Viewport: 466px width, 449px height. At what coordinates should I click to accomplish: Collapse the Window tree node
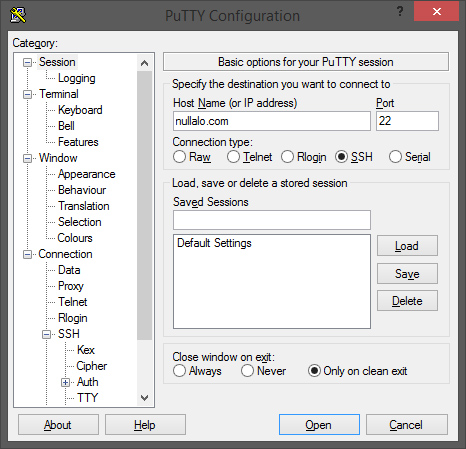pyautogui.click(x=27, y=158)
